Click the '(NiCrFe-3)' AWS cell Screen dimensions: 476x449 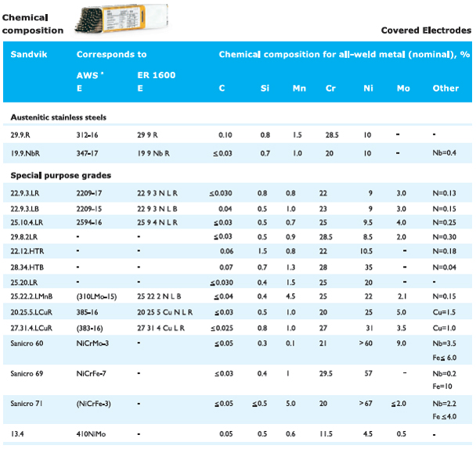(x=93, y=404)
